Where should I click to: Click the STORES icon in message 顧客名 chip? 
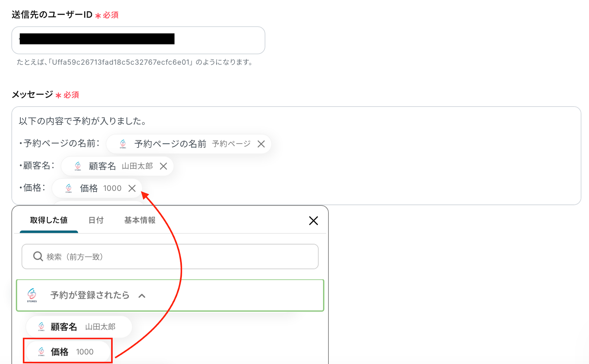point(78,166)
